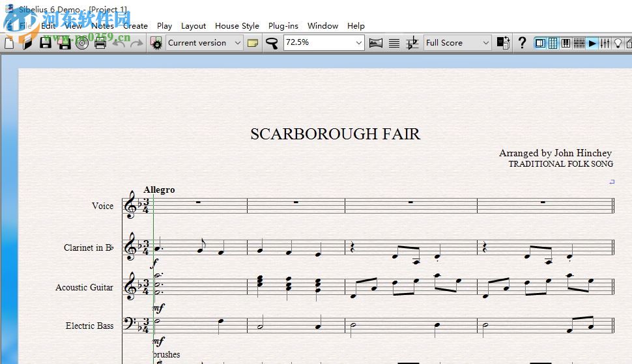Viewport: 632px width, 364px height.
Task: Open the View menu
Action: [x=74, y=26]
